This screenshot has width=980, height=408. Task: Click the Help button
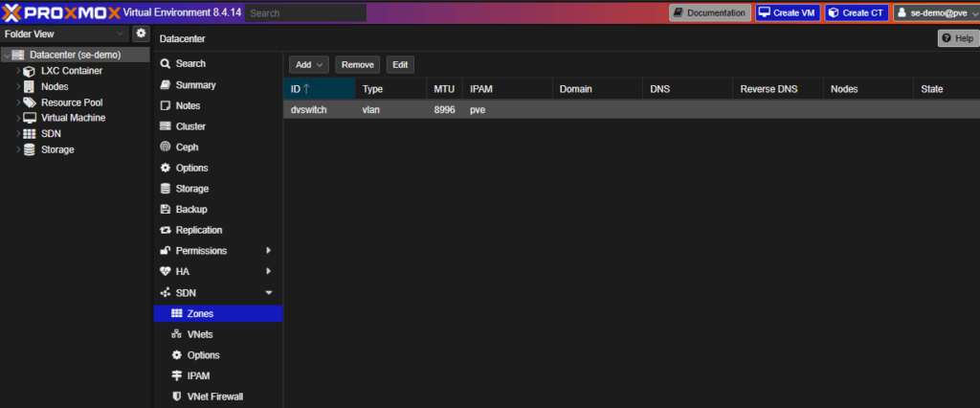(957, 39)
